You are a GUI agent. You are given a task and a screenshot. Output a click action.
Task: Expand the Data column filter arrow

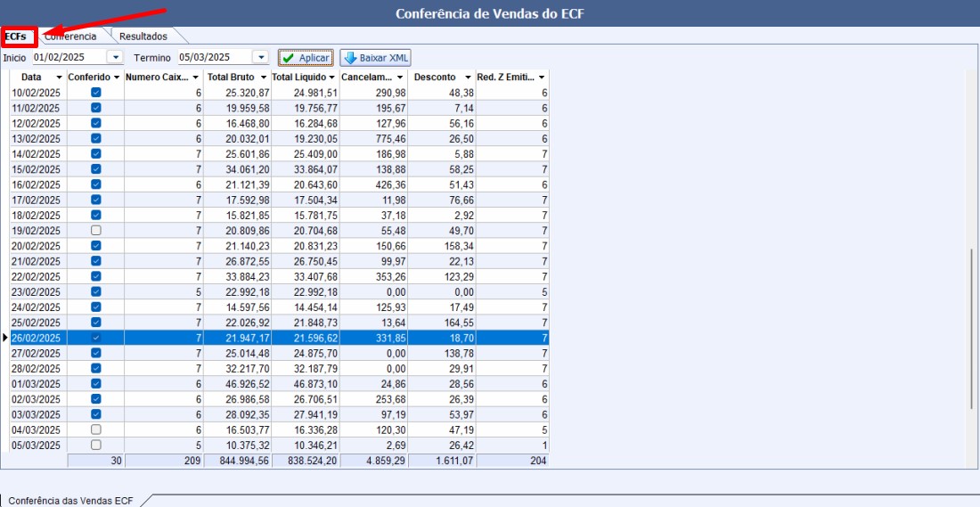(x=58, y=78)
